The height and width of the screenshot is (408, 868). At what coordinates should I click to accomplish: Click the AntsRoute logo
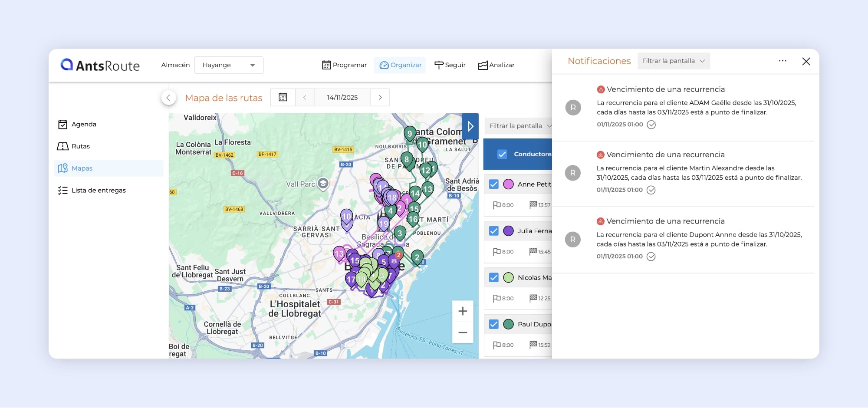click(100, 65)
